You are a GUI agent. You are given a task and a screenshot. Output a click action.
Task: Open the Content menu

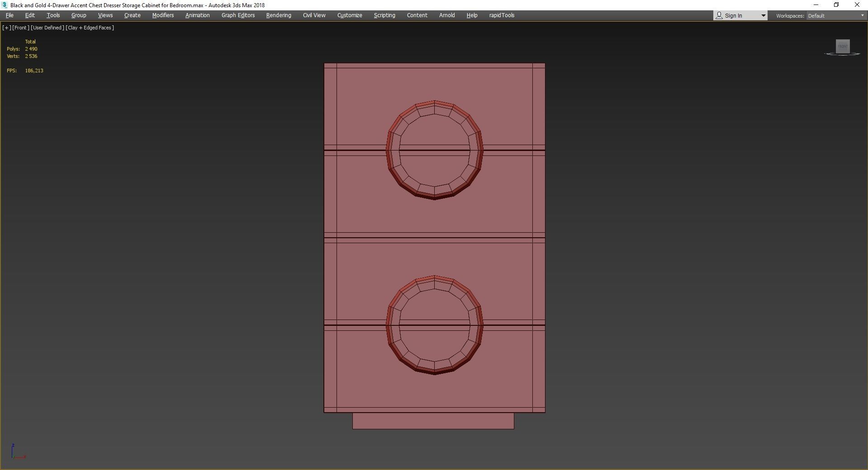point(417,15)
